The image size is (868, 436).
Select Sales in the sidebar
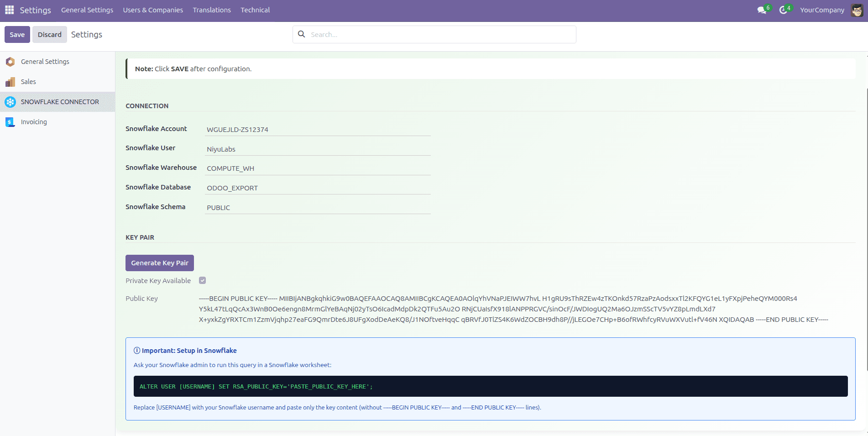coord(58,82)
